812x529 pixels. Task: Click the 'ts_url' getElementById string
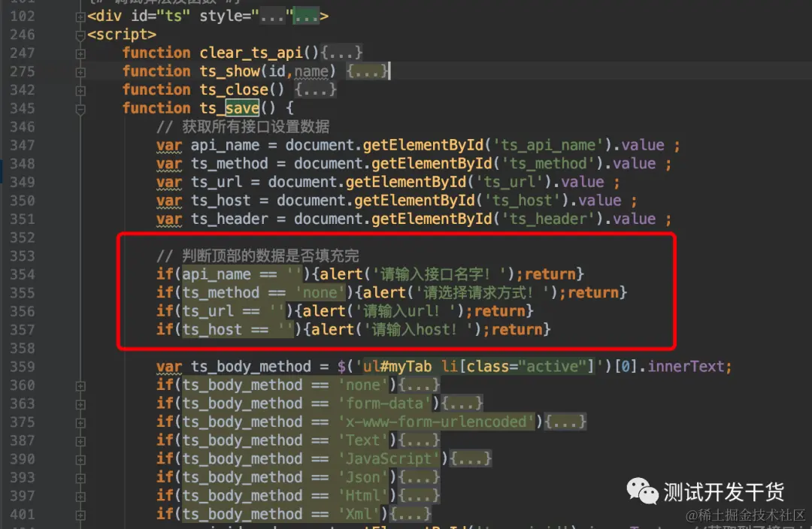tap(510, 182)
